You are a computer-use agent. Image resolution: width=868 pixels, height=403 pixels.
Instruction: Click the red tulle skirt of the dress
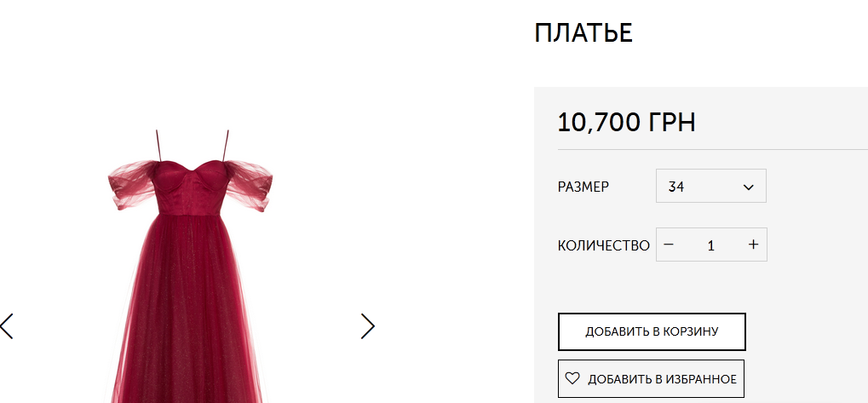coord(187,310)
